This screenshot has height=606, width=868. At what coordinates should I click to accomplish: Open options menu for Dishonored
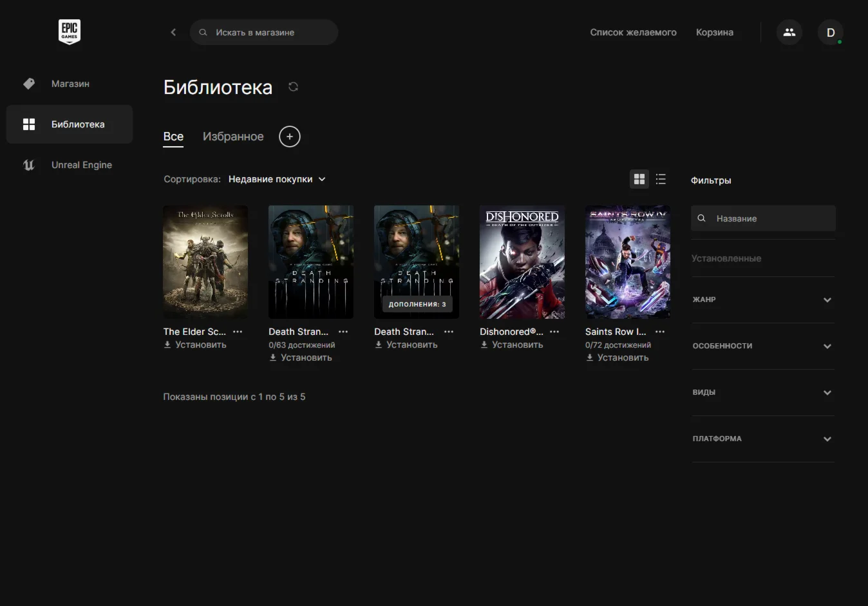554,332
